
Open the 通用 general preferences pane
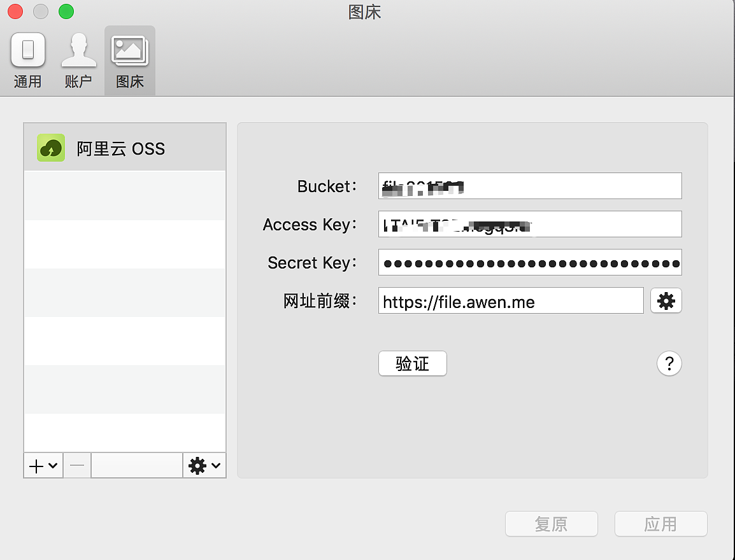point(27,61)
